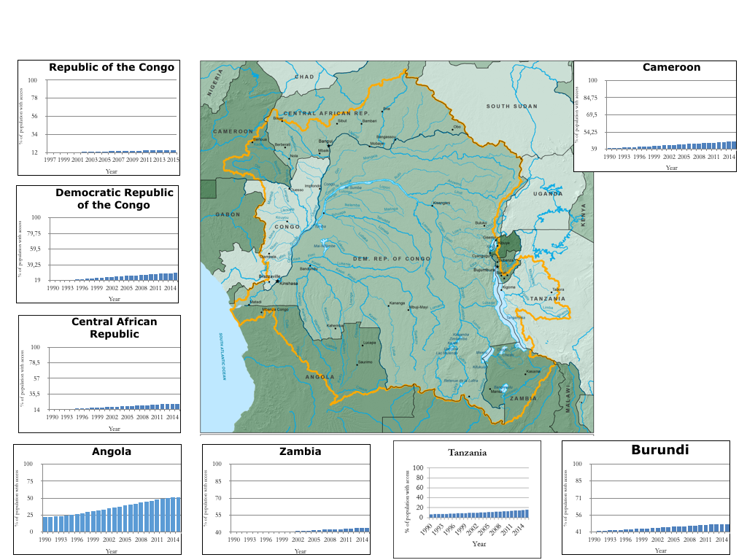Click the Year axis label under Cameroon chart
Image resolution: width=747 pixels, height=560 pixels.
[671, 168]
